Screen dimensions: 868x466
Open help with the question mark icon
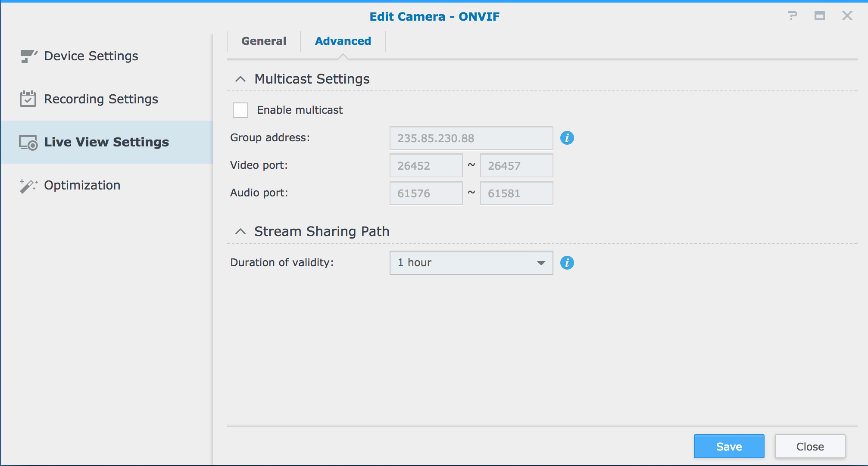(x=792, y=16)
